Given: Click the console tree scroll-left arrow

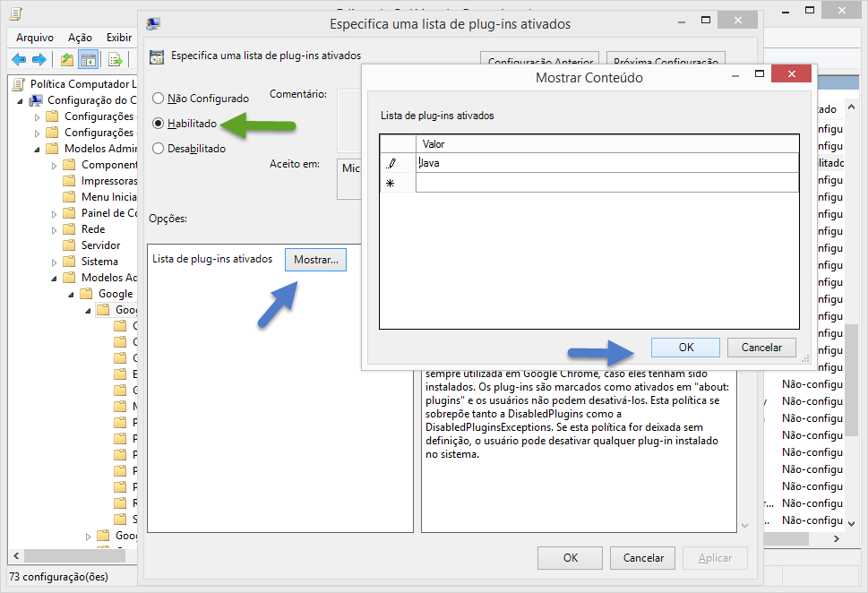Looking at the screenshot, I should click(16, 555).
